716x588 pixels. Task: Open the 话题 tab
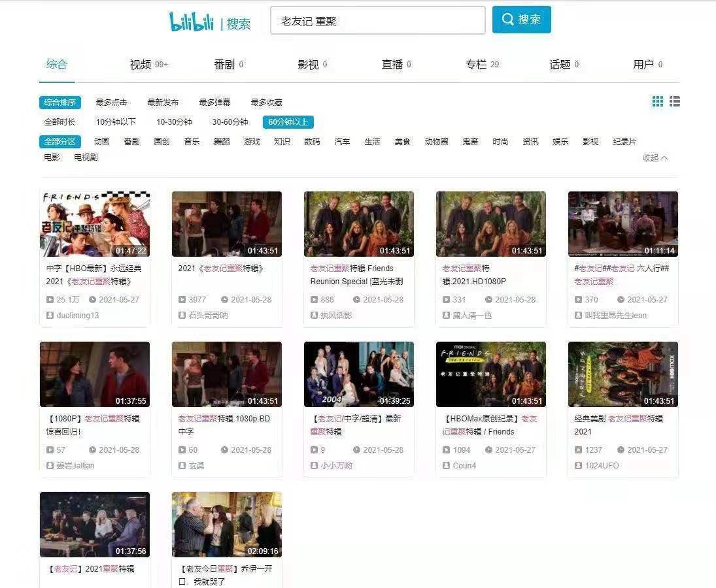564,65
